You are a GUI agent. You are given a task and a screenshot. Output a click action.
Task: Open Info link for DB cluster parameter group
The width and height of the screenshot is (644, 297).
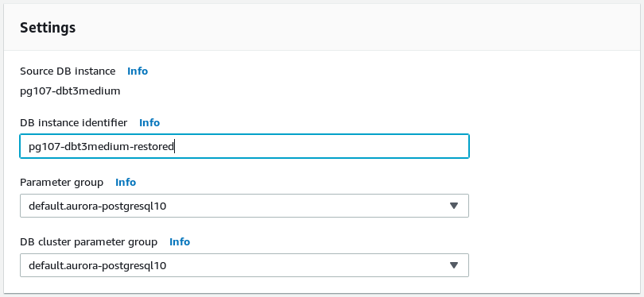180,242
